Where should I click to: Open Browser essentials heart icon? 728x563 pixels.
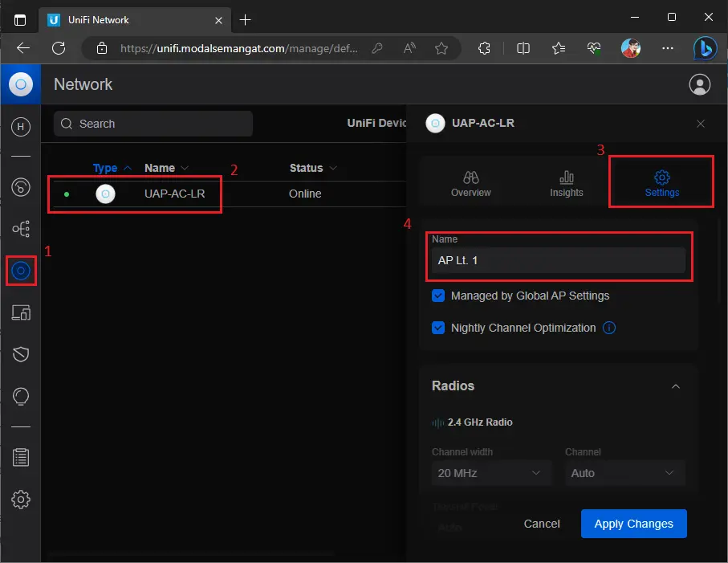594,48
